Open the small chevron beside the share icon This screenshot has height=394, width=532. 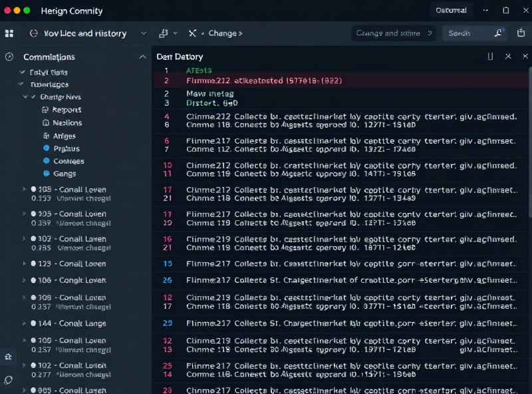point(176,33)
